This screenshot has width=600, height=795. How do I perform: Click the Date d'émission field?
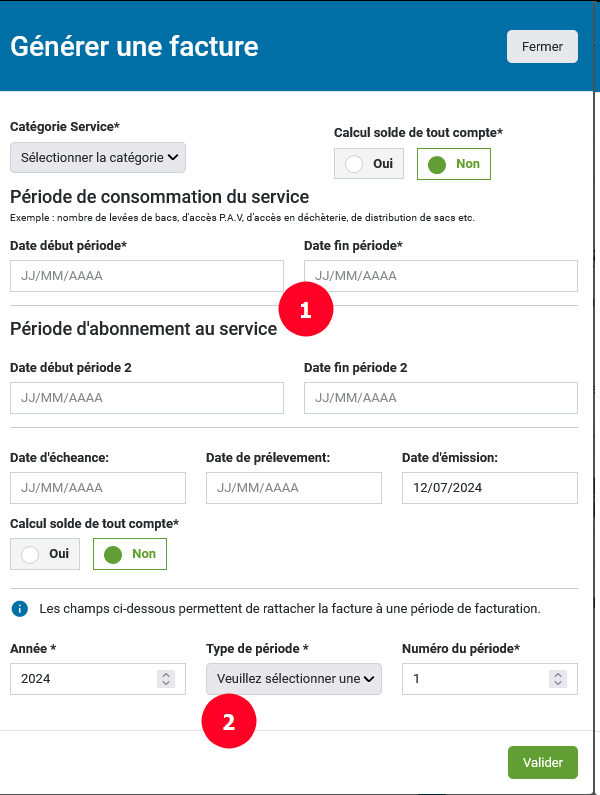490,488
